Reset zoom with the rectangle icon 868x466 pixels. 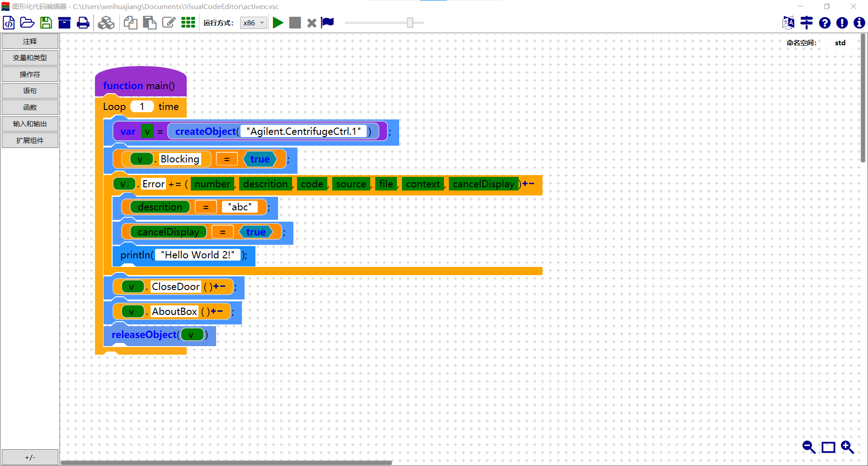pos(828,447)
